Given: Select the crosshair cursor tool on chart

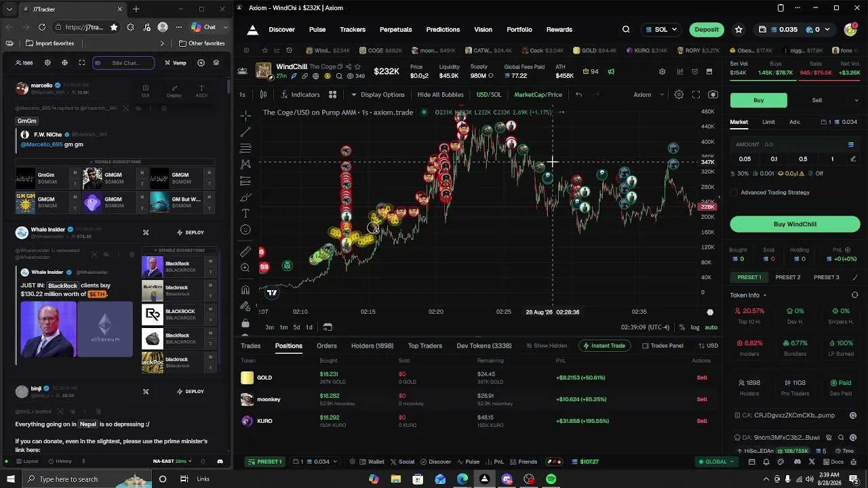Looking at the screenshot, I should coord(245,115).
